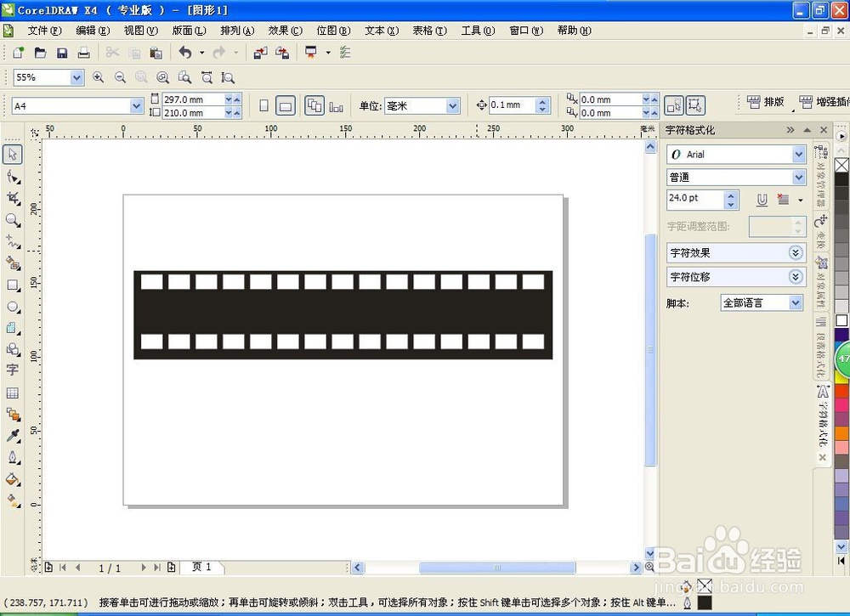Screen dimensions: 850x616
Task: Toggle apply layout to current page only
Action: pyautogui.click(x=336, y=106)
